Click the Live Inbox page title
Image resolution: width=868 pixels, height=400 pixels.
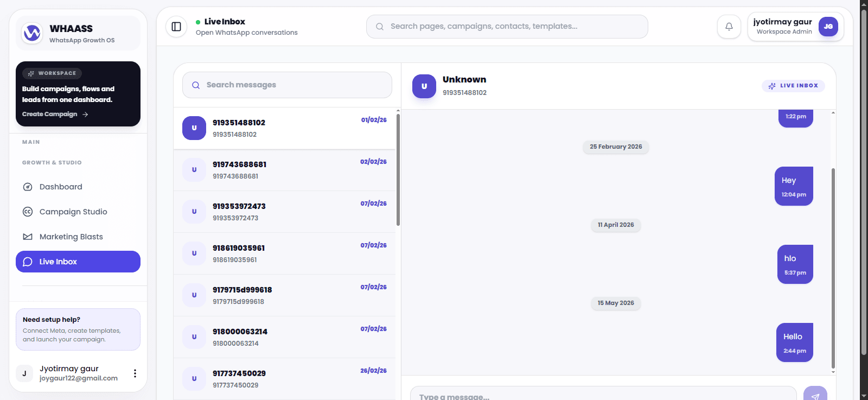(x=225, y=22)
